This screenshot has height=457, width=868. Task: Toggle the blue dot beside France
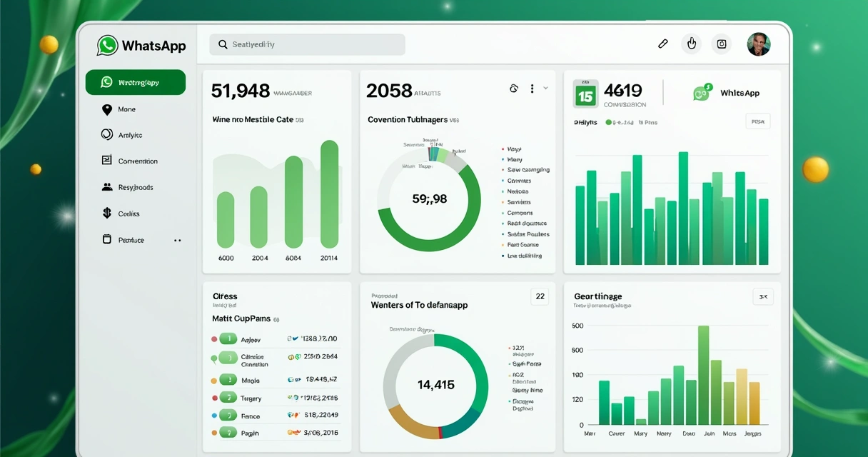(214, 416)
